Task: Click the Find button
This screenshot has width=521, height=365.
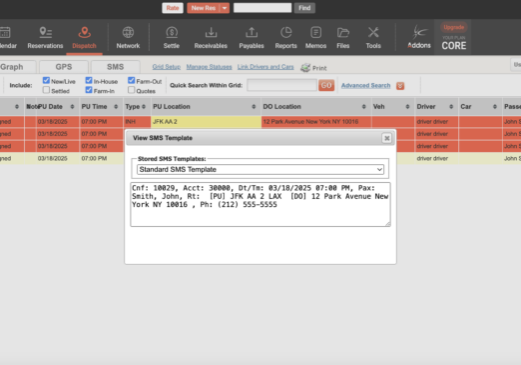Action: click(304, 8)
